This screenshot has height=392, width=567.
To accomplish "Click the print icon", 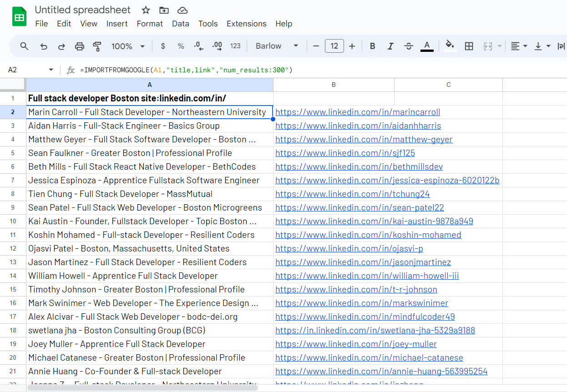I will (80, 46).
